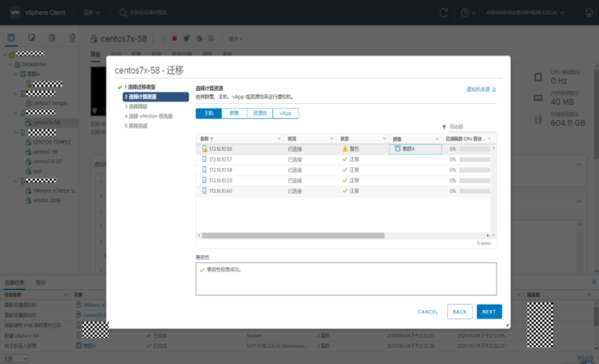Click storage usage icon in background summary
The width and height of the screenshot is (599, 364).
point(538,119)
